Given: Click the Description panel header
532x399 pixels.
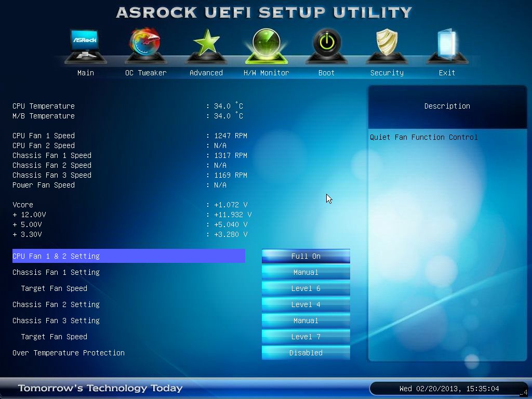Looking at the screenshot, I should tap(447, 106).
